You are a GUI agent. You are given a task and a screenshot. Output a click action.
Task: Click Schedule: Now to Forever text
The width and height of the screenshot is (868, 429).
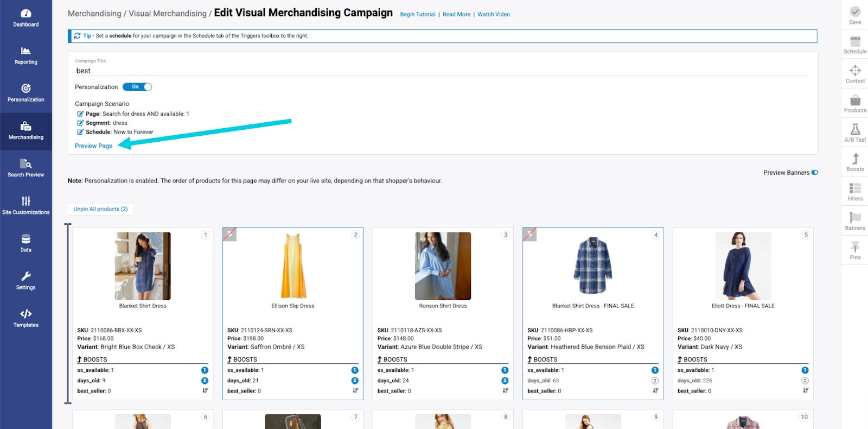tap(119, 132)
